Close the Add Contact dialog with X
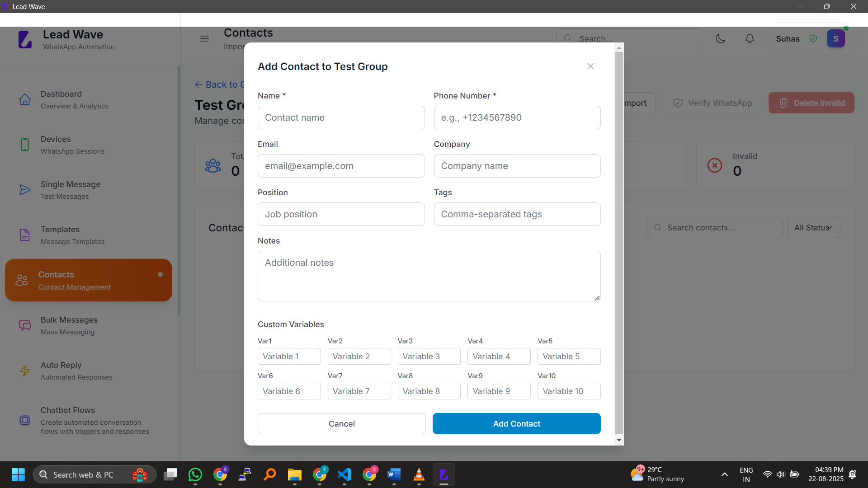The height and width of the screenshot is (488, 868). (x=590, y=66)
